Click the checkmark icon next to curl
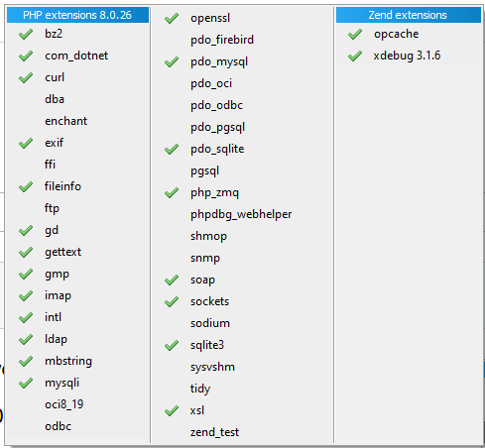The image size is (485, 448). coord(26,77)
